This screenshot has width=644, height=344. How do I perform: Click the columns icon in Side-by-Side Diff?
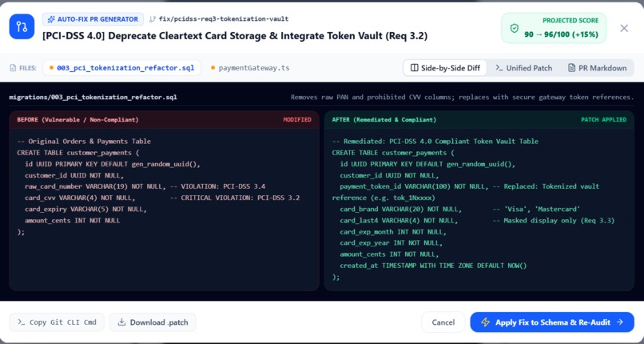pyautogui.click(x=414, y=68)
